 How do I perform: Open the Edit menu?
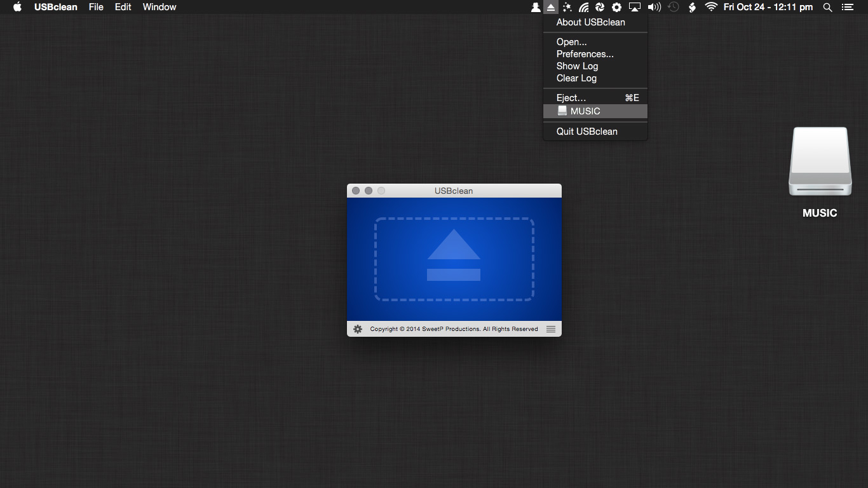coord(123,7)
